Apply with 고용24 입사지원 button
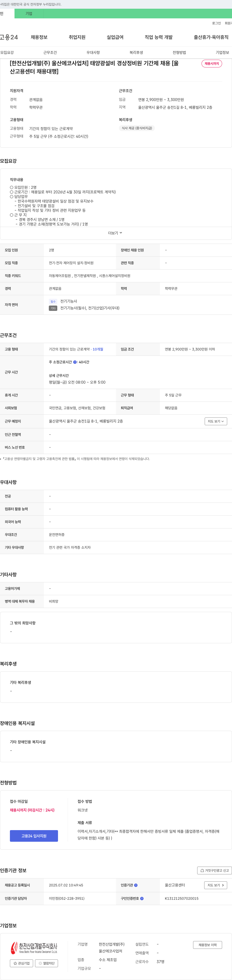This screenshot has width=232, height=980. click(x=34, y=836)
